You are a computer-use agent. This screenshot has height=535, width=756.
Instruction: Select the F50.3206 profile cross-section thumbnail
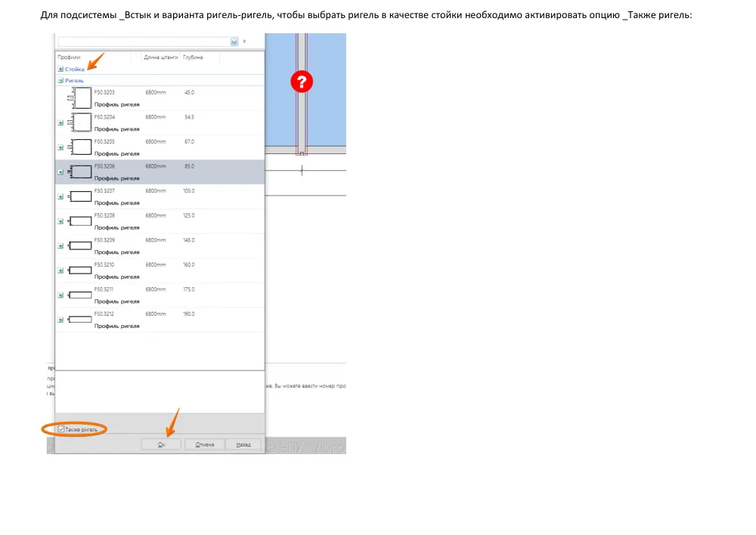(x=79, y=172)
